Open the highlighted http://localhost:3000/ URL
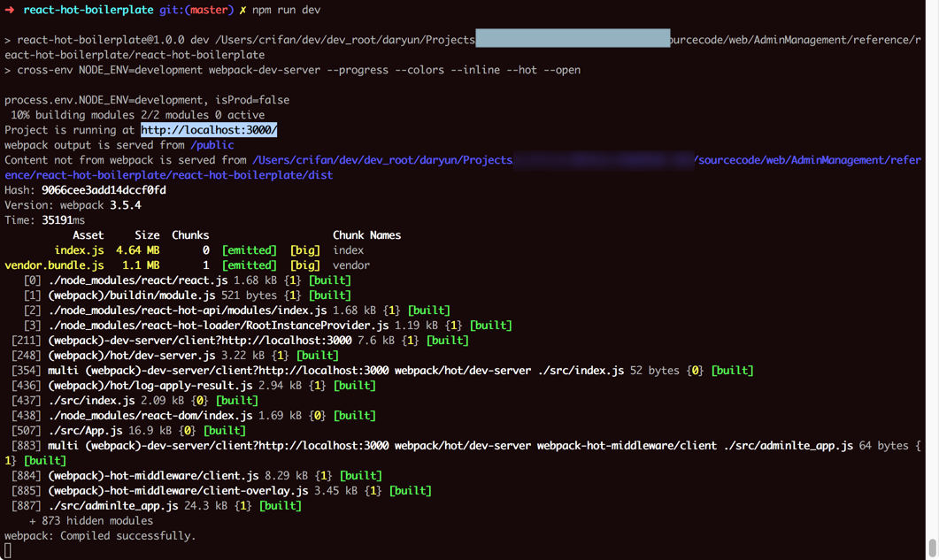Viewport: 939px width, 560px height. [209, 130]
